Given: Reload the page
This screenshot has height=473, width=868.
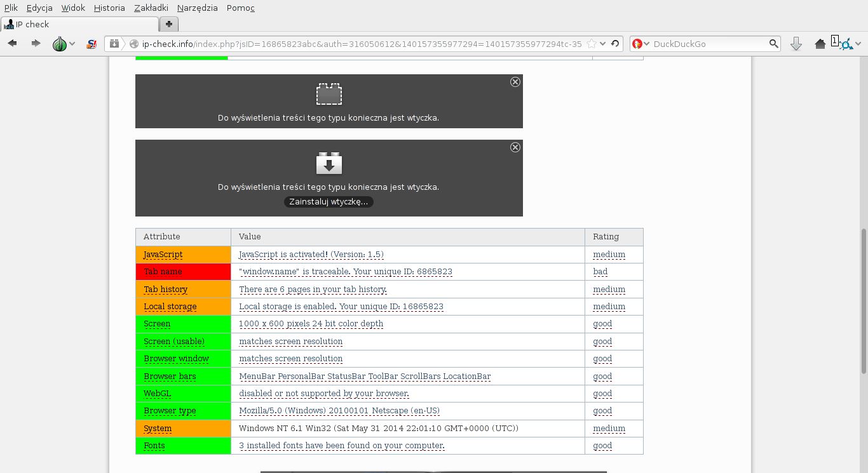Looking at the screenshot, I should coord(614,44).
